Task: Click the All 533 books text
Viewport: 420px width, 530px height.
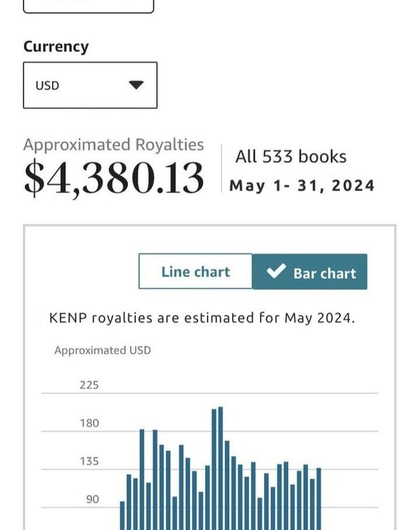Action: coord(290,156)
